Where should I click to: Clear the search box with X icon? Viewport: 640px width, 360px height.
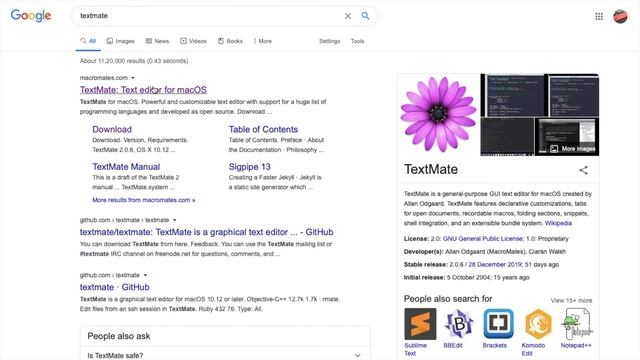pyautogui.click(x=348, y=16)
